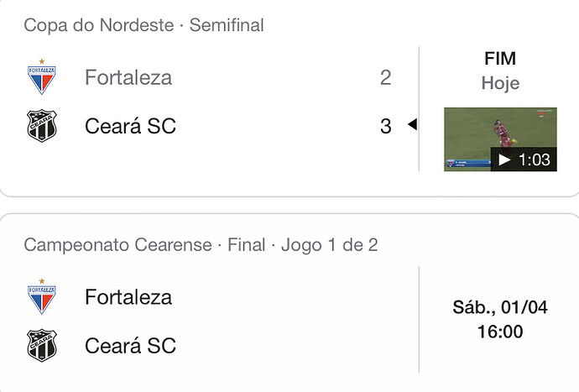Viewport: 579px width, 392px height.
Task: Open the Copa do Nordeste Semifinal header
Action: pyautogui.click(x=143, y=25)
